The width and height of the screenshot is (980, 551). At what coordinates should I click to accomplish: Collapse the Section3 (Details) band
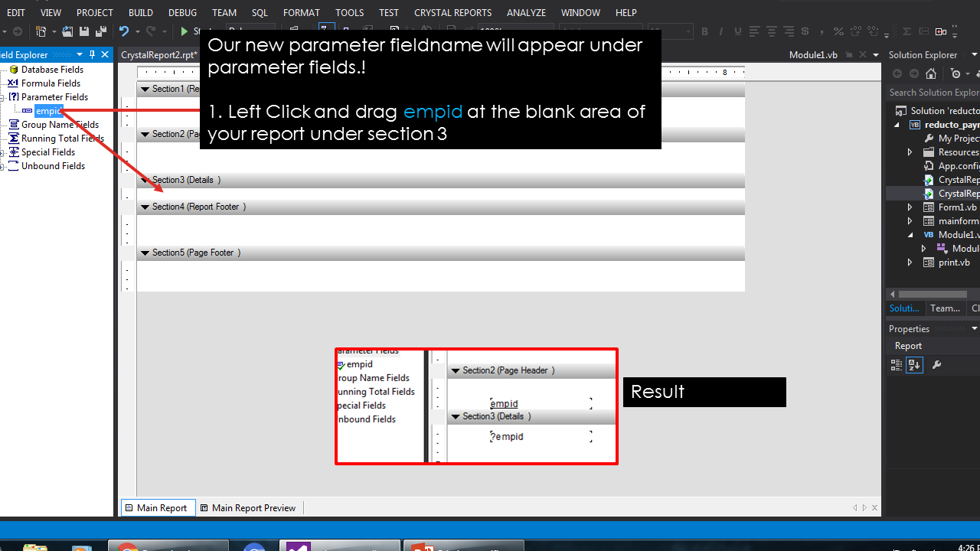(x=145, y=180)
